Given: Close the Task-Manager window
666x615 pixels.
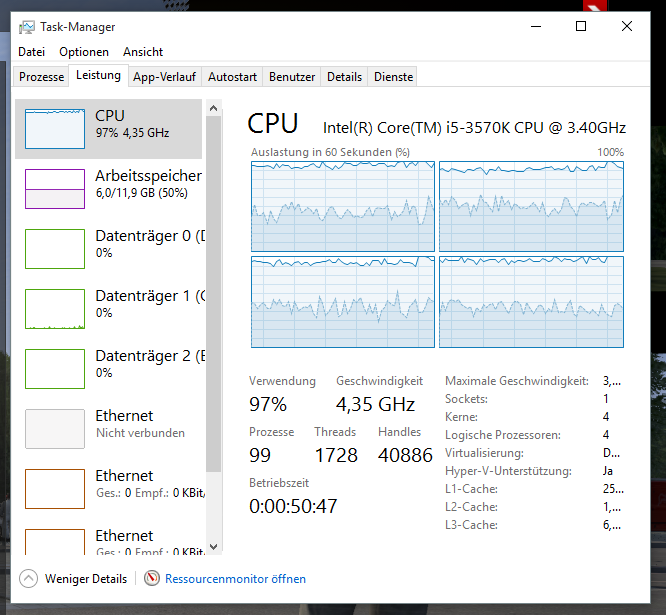Looking at the screenshot, I should (x=627, y=26).
